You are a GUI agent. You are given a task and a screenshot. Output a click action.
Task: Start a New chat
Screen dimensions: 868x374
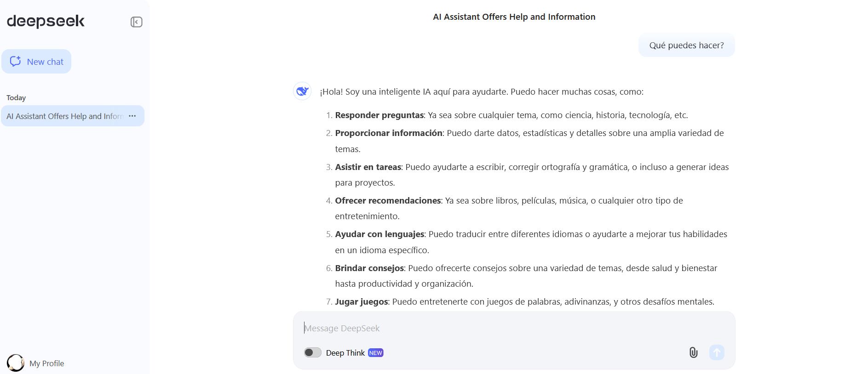pos(36,62)
